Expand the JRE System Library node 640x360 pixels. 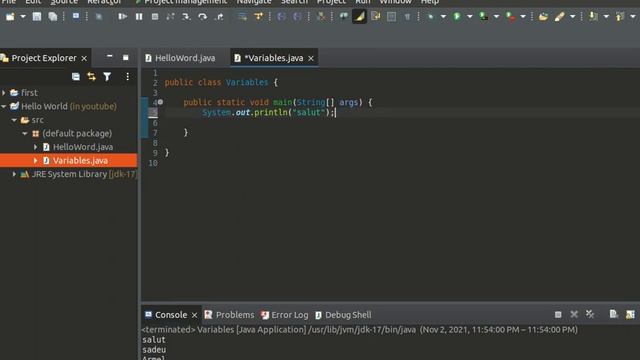pos(14,174)
